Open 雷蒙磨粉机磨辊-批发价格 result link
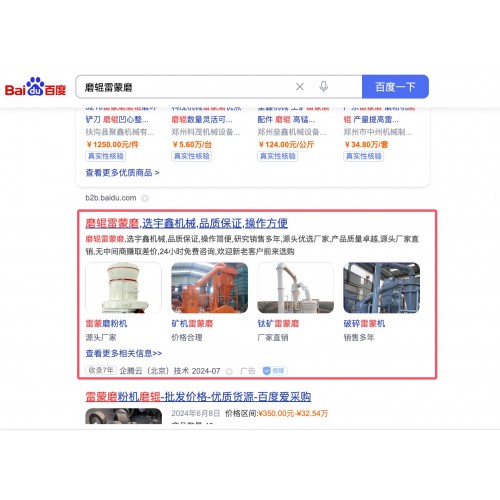 coord(198,397)
